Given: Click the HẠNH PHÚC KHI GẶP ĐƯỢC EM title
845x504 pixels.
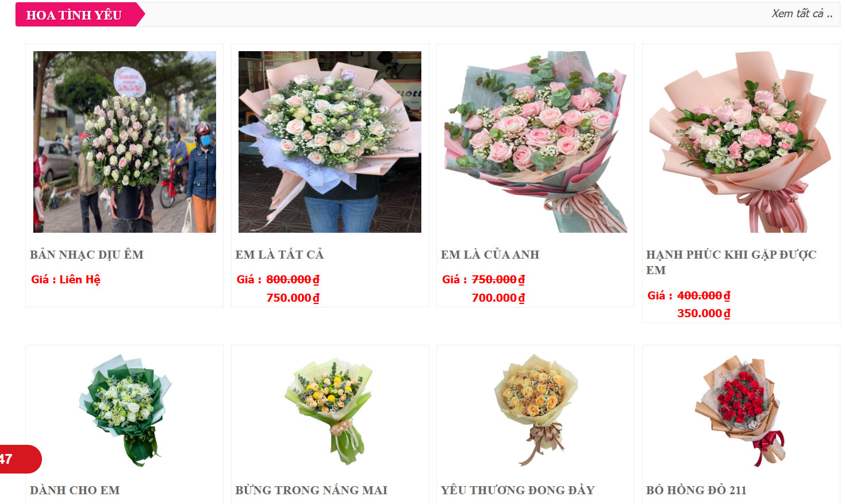Looking at the screenshot, I should point(731,262).
